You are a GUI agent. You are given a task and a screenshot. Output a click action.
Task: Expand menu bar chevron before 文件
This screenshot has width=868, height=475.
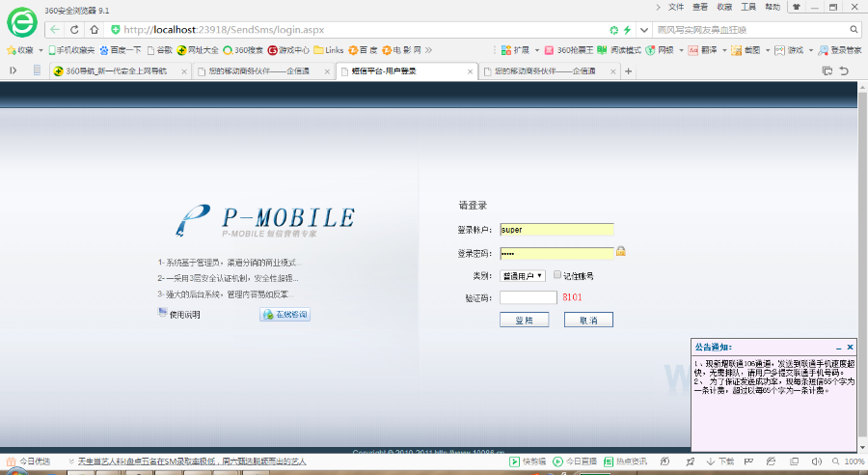[x=658, y=7]
